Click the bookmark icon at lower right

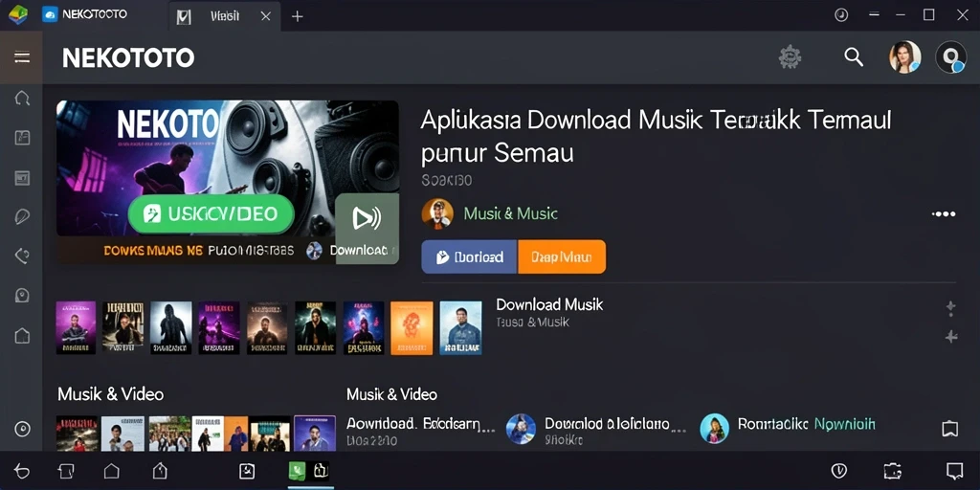pyautogui.click(x=950, y=429)
